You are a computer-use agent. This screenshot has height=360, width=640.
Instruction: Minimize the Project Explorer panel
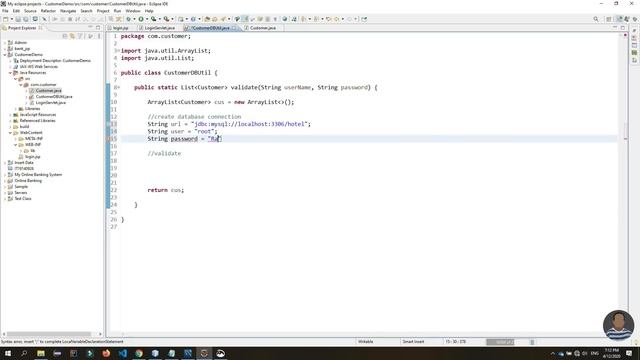(91, 27)
